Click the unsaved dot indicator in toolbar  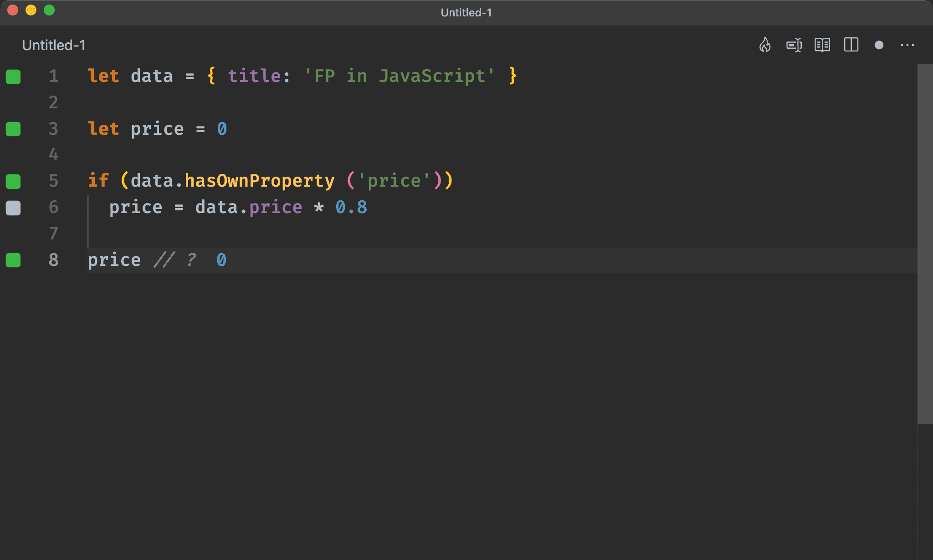[879, 45]
